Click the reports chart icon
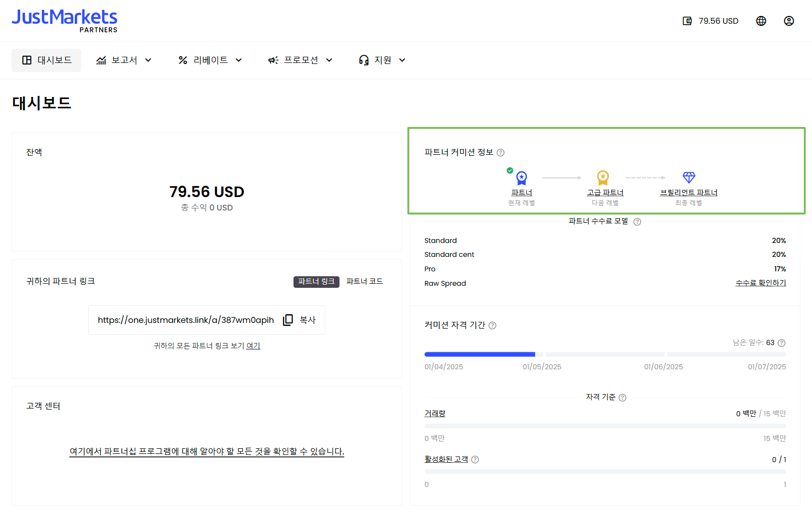The image size is (812, 522). pyautogui.click(x=101, y=60)
